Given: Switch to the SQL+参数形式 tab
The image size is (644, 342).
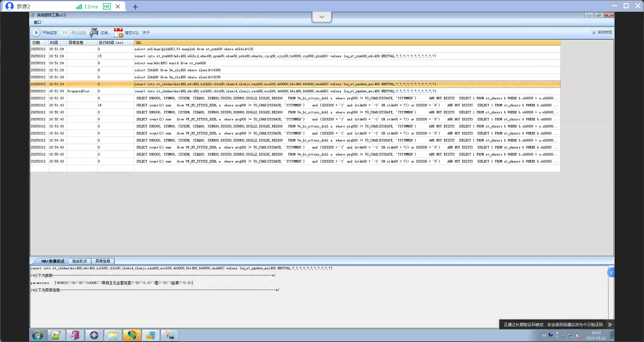Looking at the screenshot, I should (x=53, y=261).
